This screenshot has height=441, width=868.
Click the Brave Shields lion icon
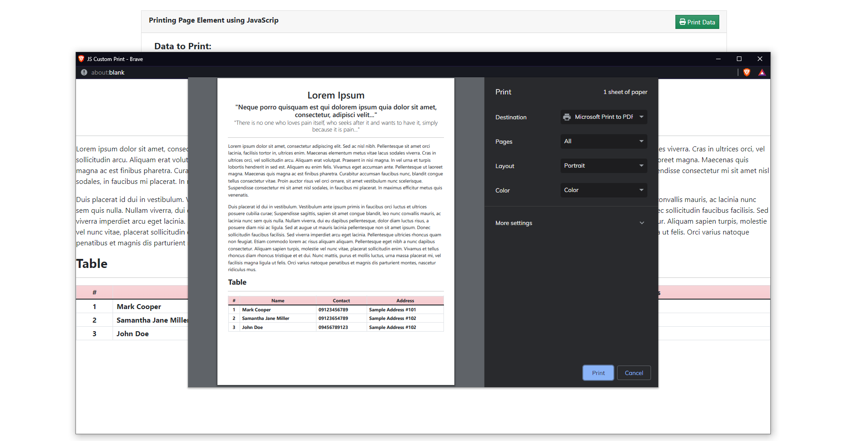coord(747,72)
